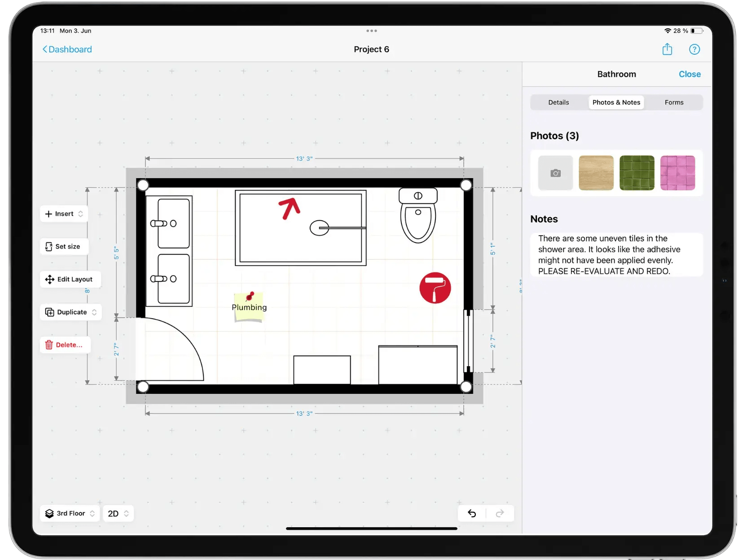
Task: Undo the last change
Action: (x=471, y=513)
